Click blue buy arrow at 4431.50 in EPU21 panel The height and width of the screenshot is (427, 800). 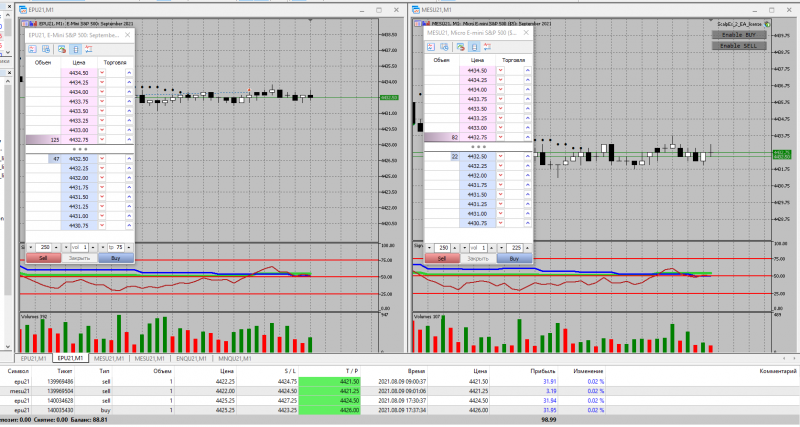pyautogui.click(x=129, y=197)
